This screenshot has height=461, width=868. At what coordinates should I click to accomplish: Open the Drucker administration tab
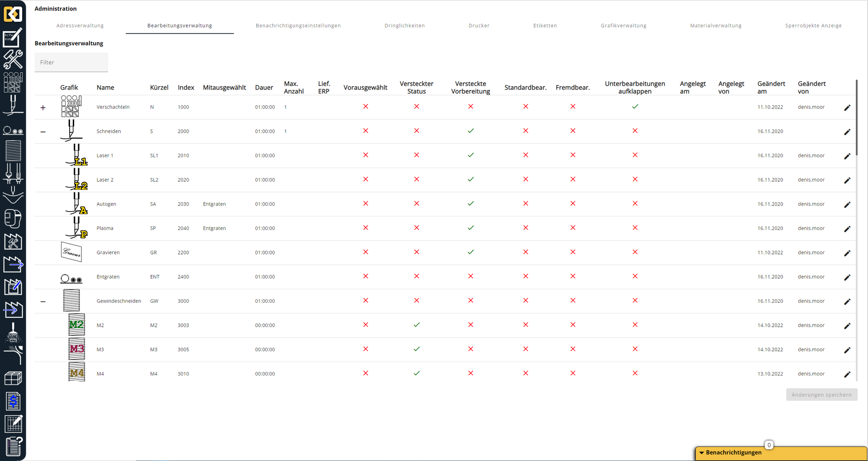479,26
